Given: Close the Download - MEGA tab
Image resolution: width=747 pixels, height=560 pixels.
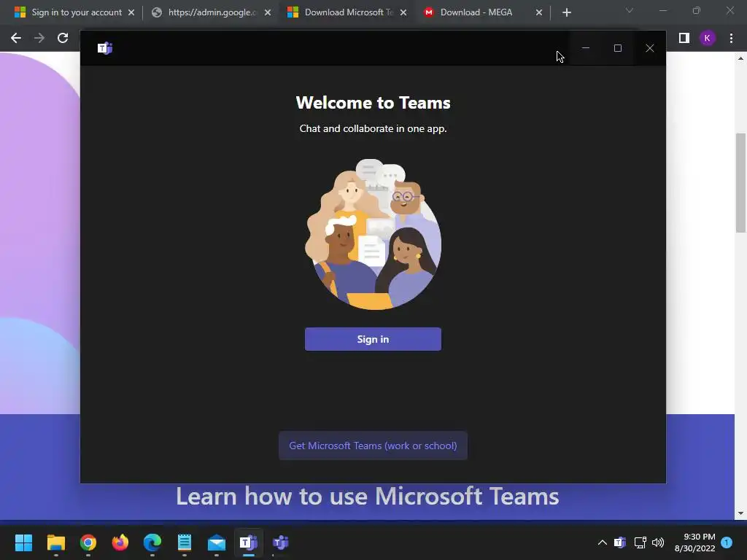Looking at the screenshot, I should coord(539,12).
